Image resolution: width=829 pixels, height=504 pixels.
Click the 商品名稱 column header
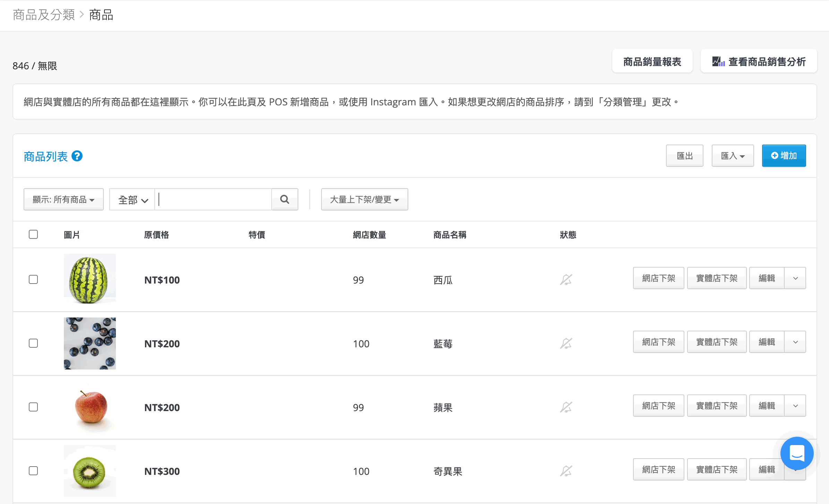450,235
